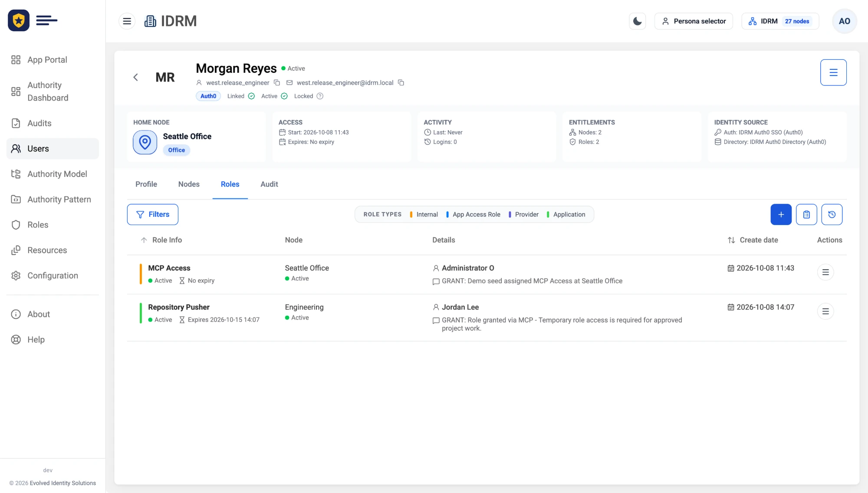Go to Authority Dashboard
Image resolution: width=868 pixels, height=493 pixels.
point(53,91)
